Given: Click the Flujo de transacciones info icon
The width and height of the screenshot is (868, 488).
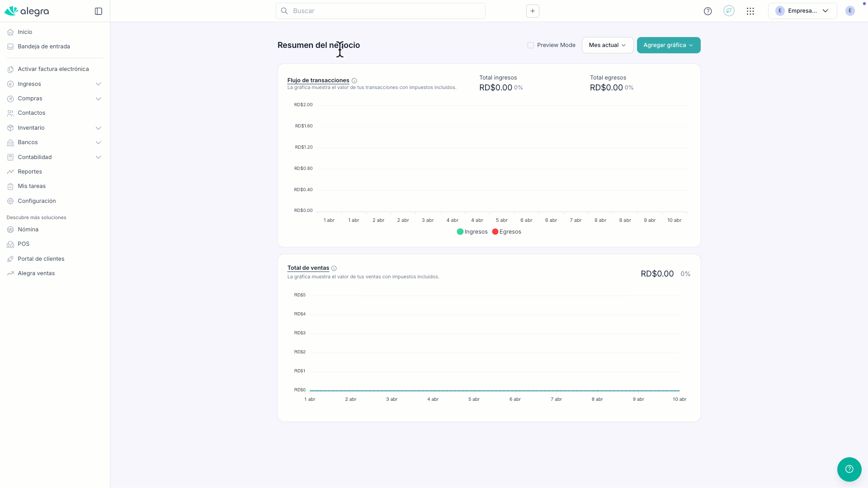Looking at the screenshot, I should tap(354, 81).
